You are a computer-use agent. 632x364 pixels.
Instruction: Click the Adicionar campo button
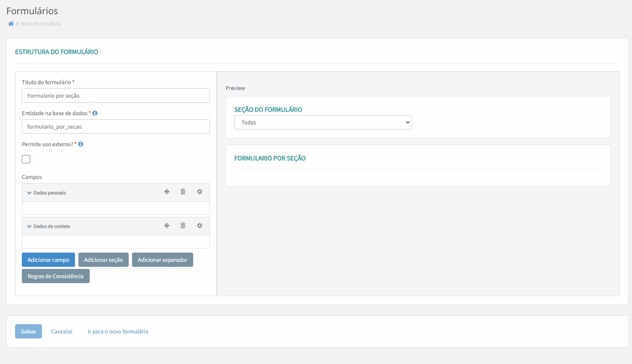click(x=48, y=260)
